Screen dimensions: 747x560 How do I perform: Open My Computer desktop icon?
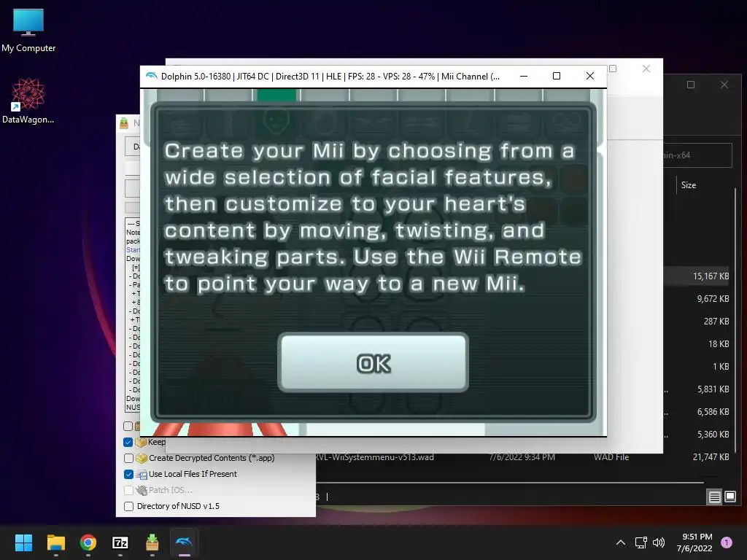click(28, 31)
